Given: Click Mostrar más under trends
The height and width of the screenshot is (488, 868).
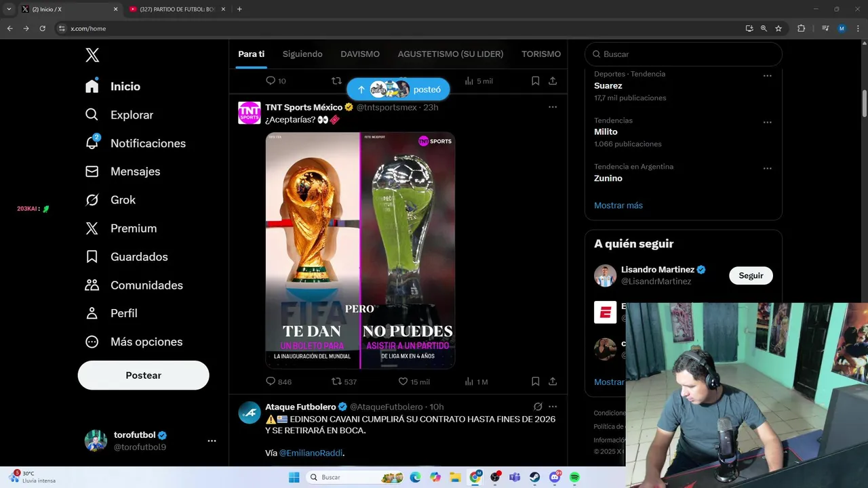Looking at the screenshot, I should coord(618,205).
